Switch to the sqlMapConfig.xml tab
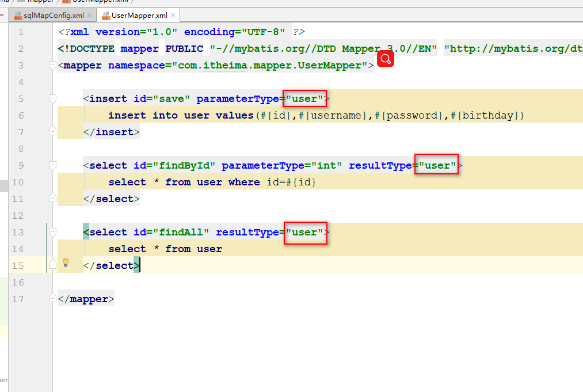This screenshot has height=392, width=583. (52, 16)
